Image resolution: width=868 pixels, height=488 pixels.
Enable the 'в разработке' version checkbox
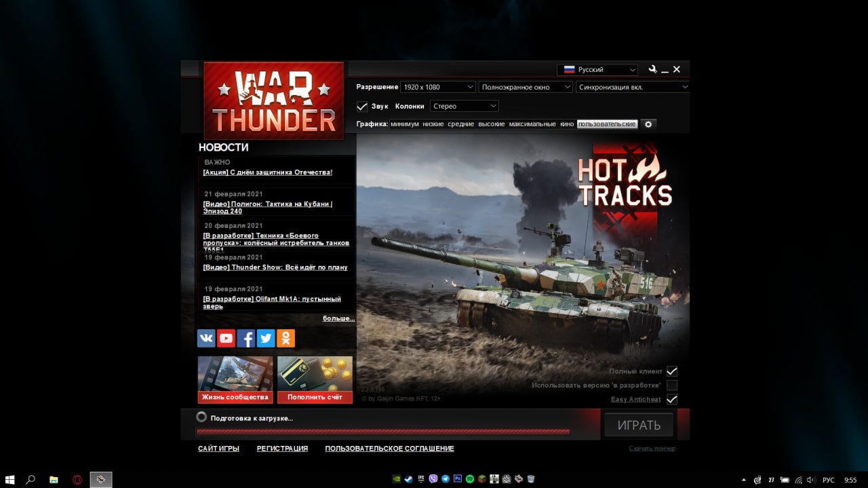(x=672, y=386)
